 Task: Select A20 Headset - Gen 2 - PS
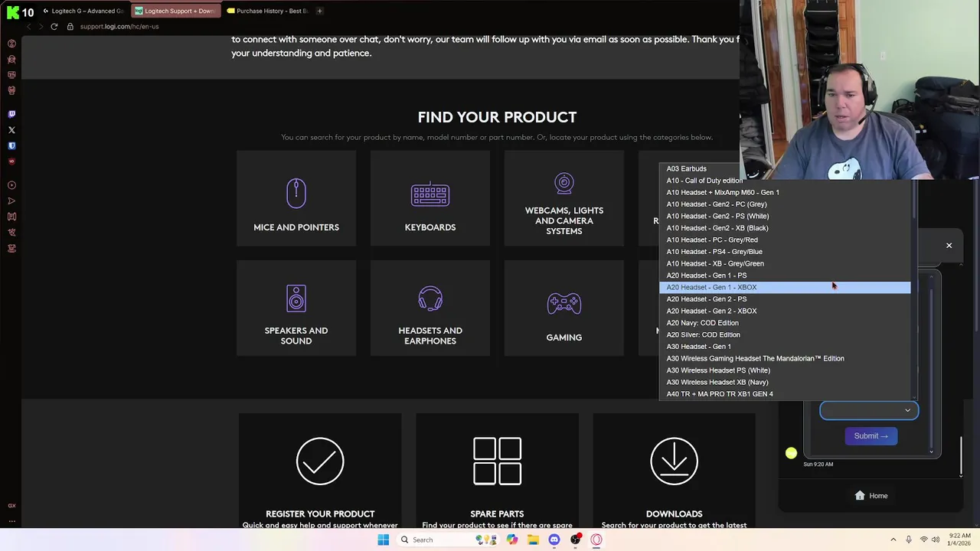pyautogui.click(x=785, y=299)
